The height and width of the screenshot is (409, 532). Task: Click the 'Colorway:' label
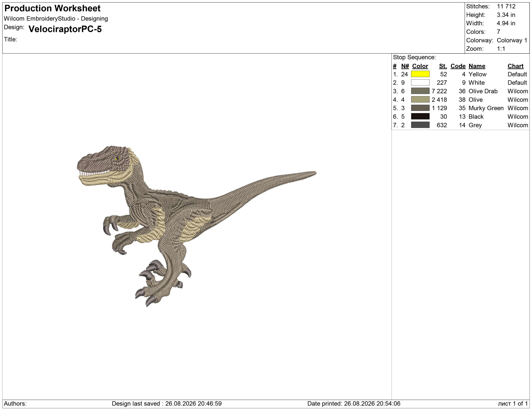click(480, 40)
